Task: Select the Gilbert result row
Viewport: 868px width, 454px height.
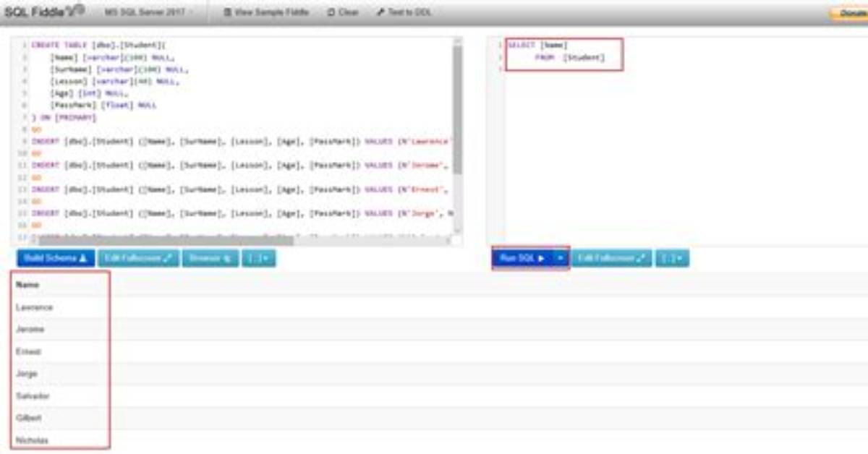Action: (x=434, y=418)
